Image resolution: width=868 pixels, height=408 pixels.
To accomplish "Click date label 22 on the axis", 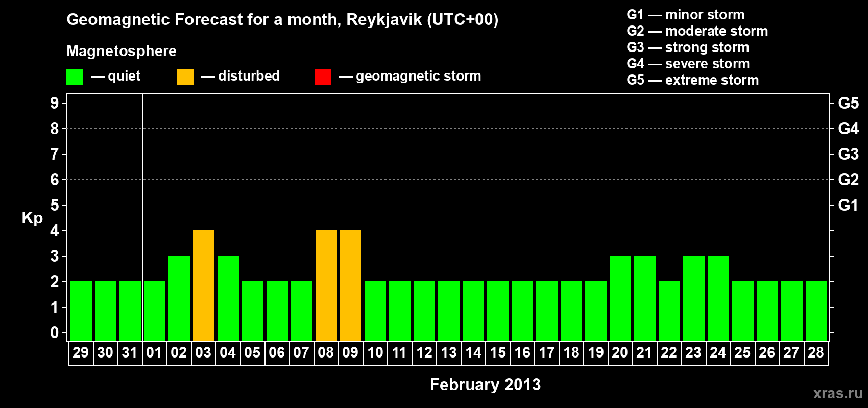I will pyautogui.click(x=669, y=353).
